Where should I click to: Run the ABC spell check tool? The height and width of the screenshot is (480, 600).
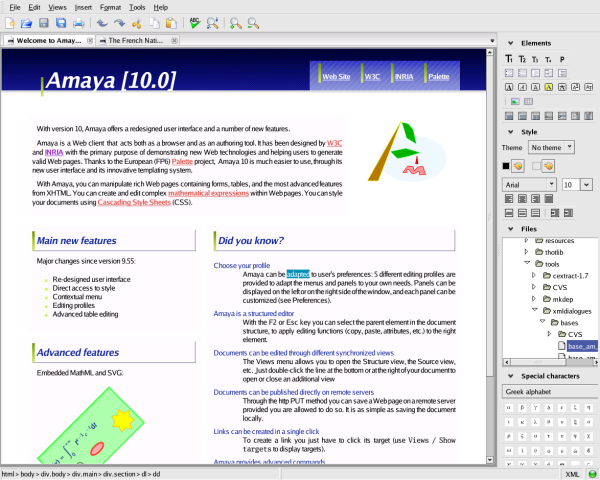pyautogui.click(x=196, y=22)
